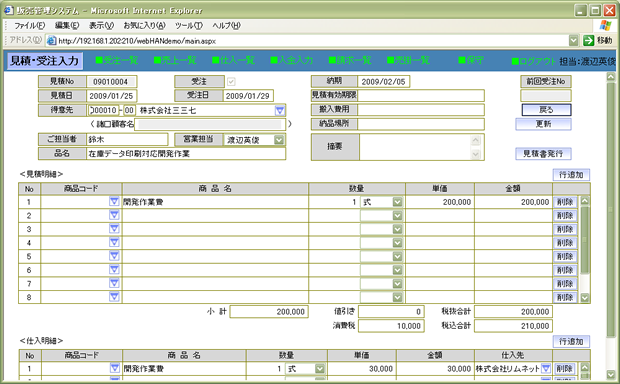620x384 pixels.
Task: Open product code lookup in estimate row 7
Action: point(114,283)
